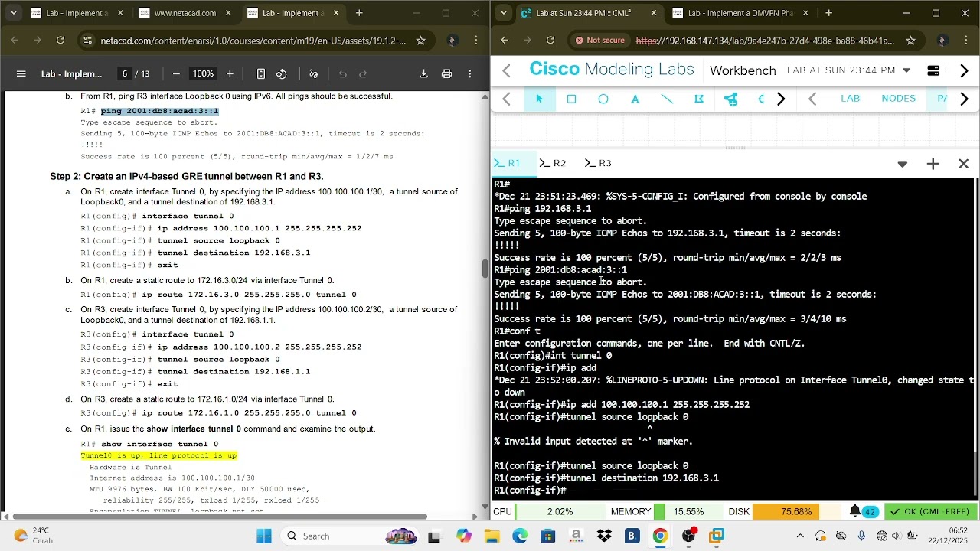Open the NODES panel tab
This screenshot has height=551, width=980.
tap(898, 98)
